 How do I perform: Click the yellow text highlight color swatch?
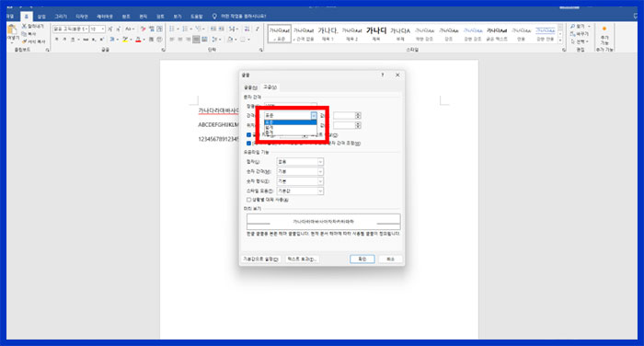125,40
